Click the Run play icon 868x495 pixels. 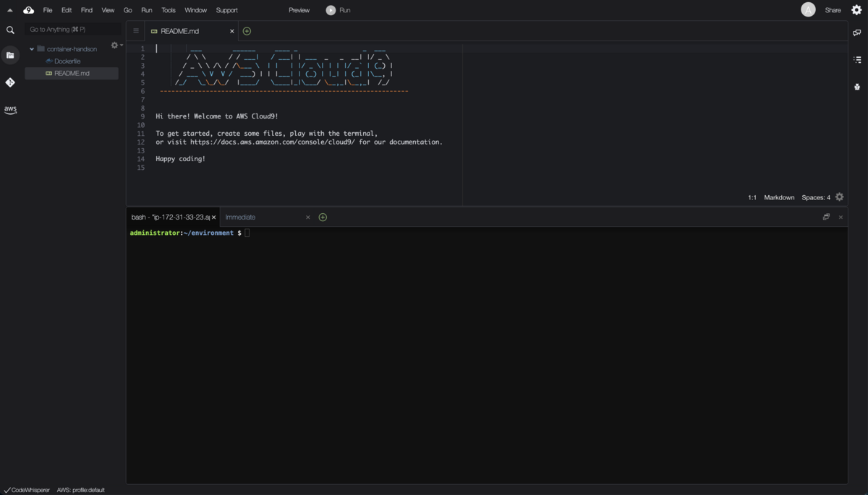(331, 10)
